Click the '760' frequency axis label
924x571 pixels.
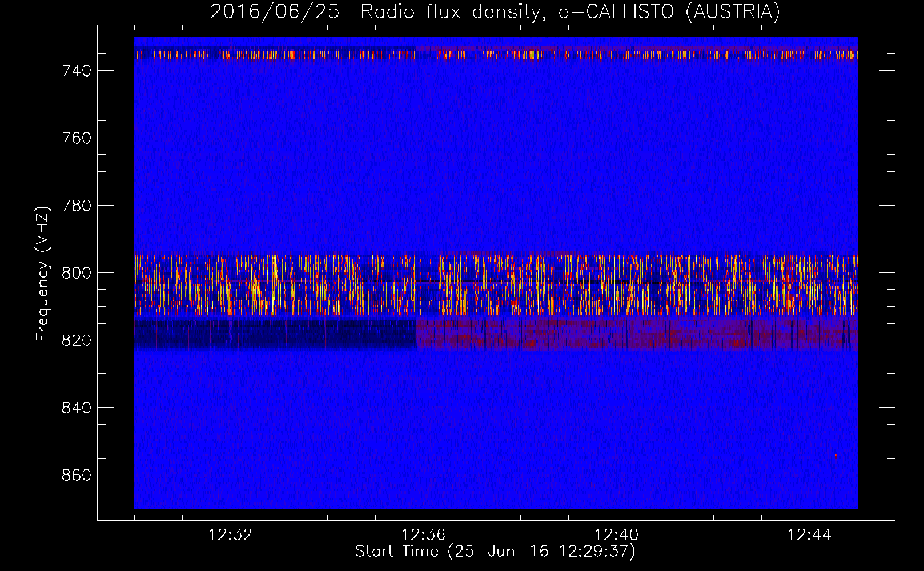coord(77,138)
